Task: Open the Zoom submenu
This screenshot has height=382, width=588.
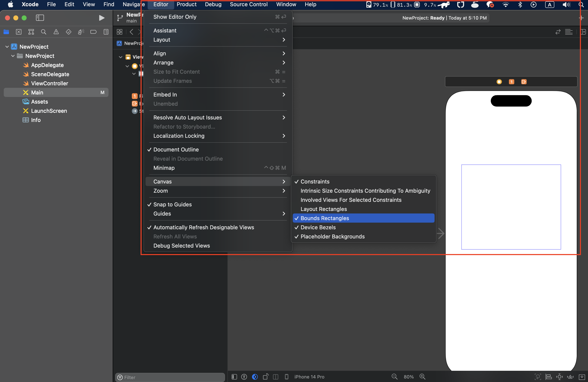Action: point(218,191)
